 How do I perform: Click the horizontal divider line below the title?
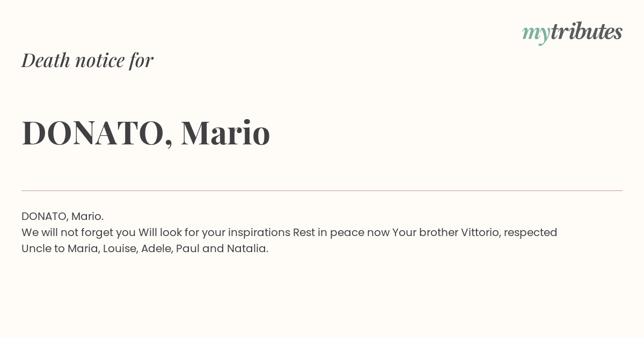(322, 190)
